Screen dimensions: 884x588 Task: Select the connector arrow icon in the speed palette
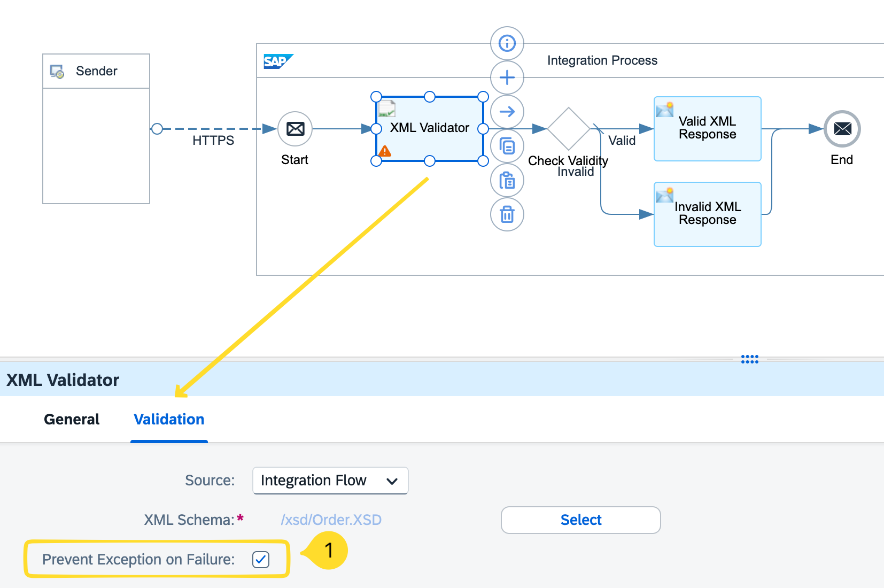pos(507,112)
